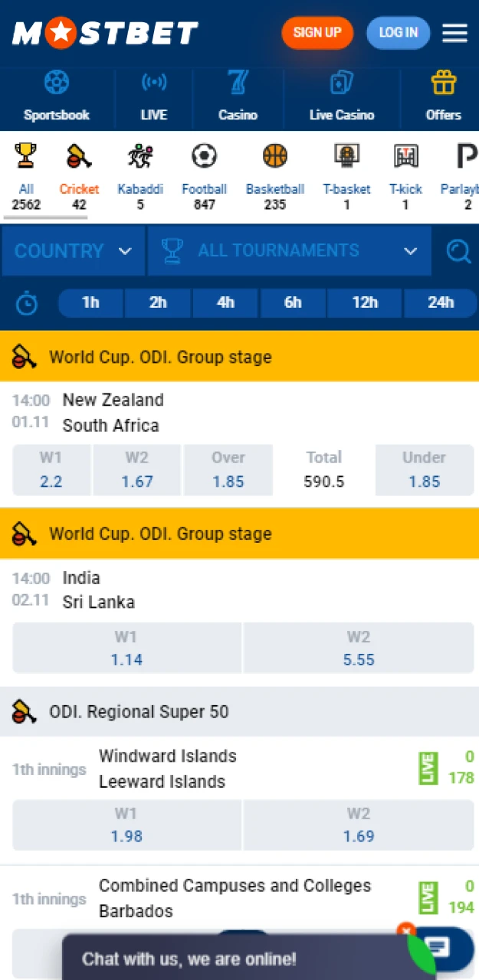Select the LIVE broadcast icon
This screenshot has width=479, height=980.
tap(153, 83)
